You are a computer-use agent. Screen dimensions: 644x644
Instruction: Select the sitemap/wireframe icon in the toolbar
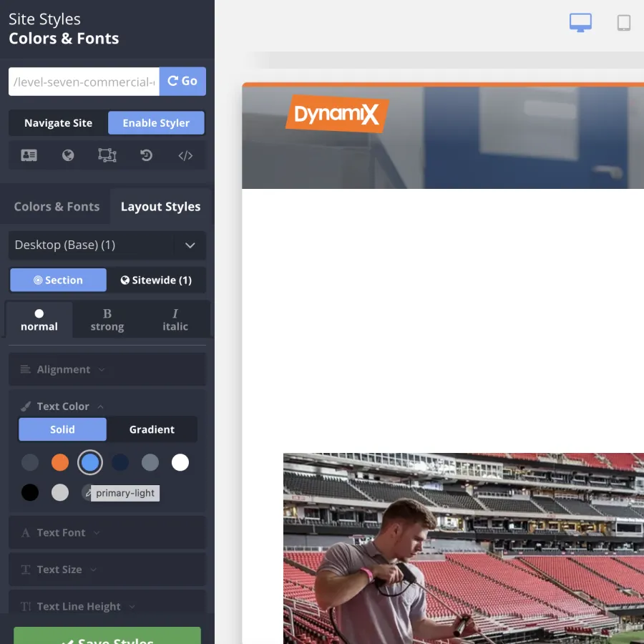click(107, 155)
